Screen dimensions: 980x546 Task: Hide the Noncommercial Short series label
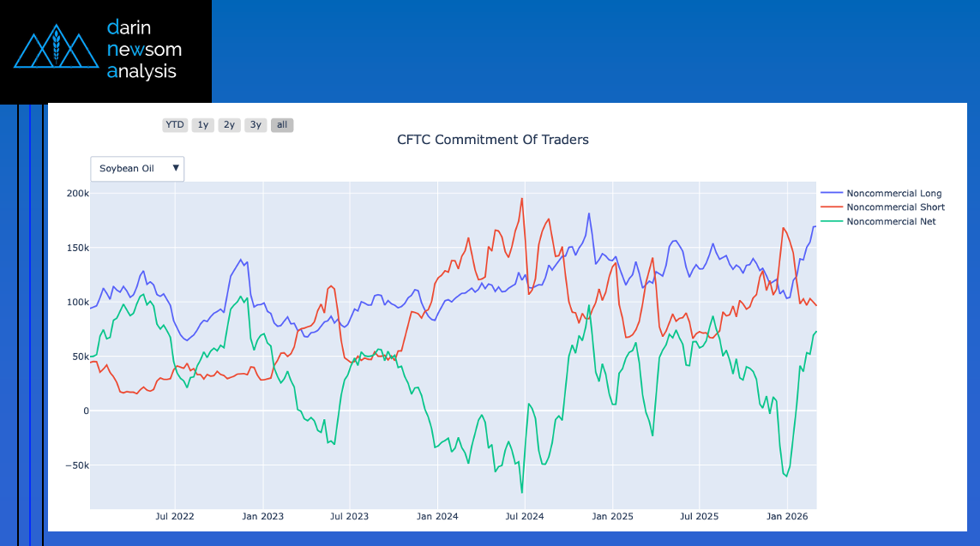coord(895,207)
